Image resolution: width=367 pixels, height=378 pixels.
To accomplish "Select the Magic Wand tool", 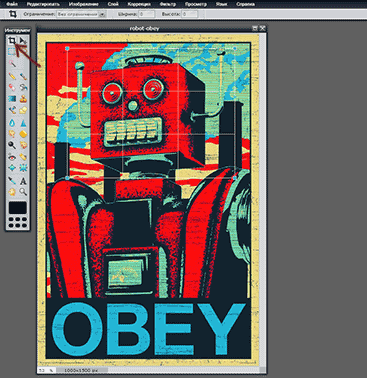I will (x=13, y=63).
